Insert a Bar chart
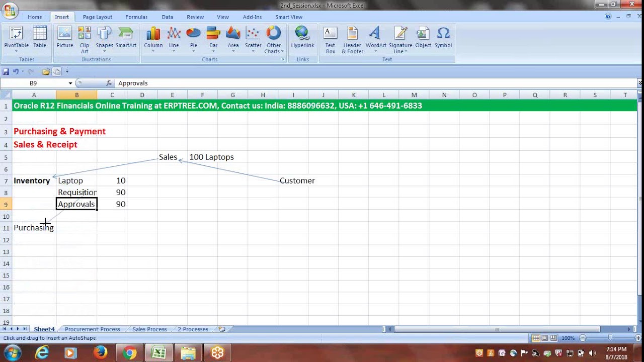644x362 pixels. click(x=213, y=40)
